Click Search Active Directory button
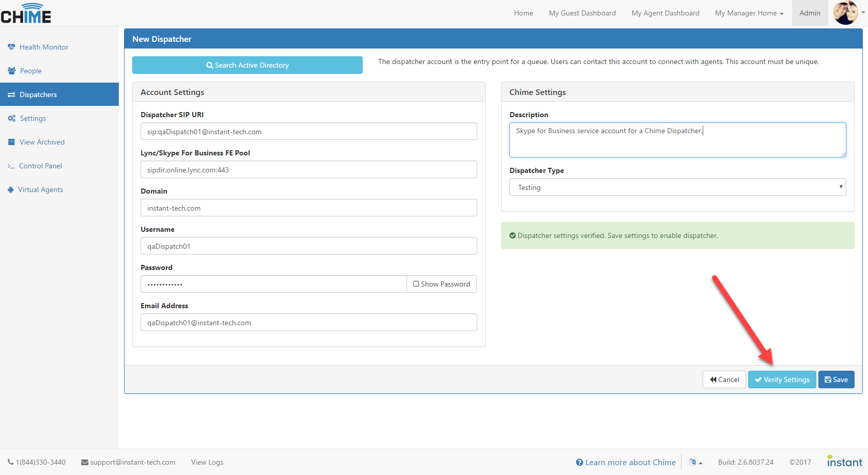Viewport: 868px width, 475px height. (x=247, y=65)
